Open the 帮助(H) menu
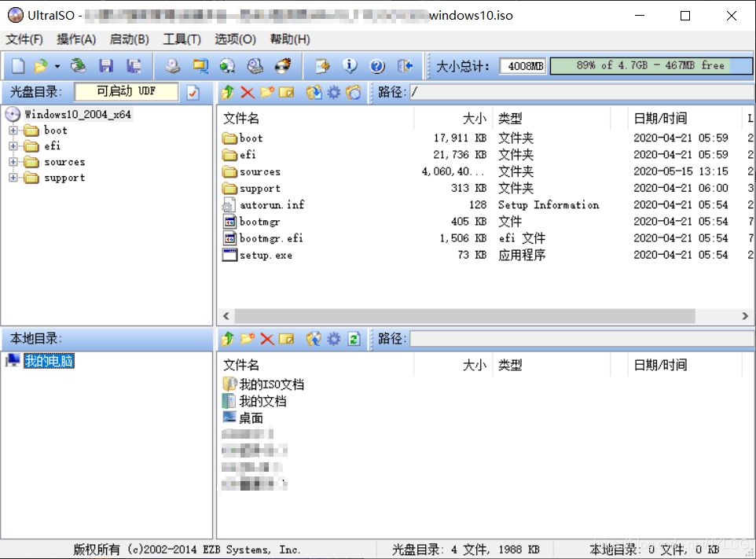This screenshot has width=756, height=559. pyautogui.click(x=290, y=39)
